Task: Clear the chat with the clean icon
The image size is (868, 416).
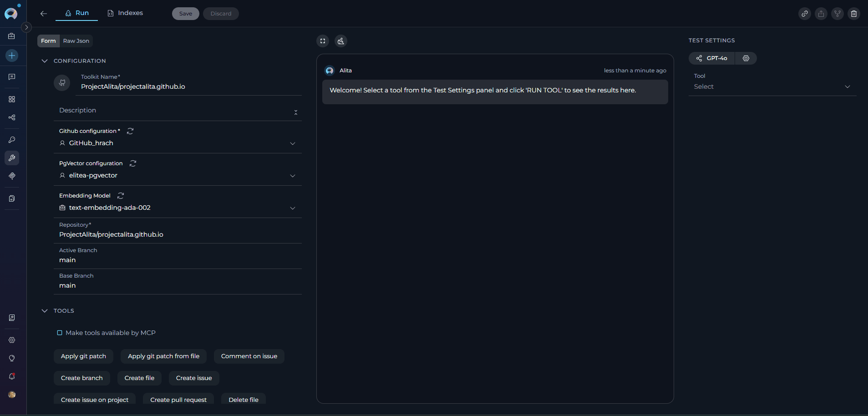Action: tap(341, 41)
